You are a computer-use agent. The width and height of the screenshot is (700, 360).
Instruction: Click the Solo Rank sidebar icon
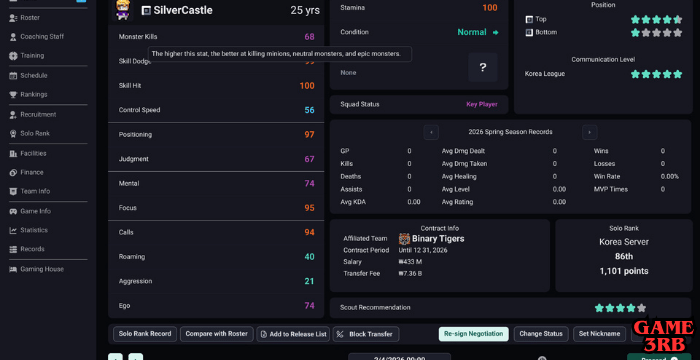[13, 134]
